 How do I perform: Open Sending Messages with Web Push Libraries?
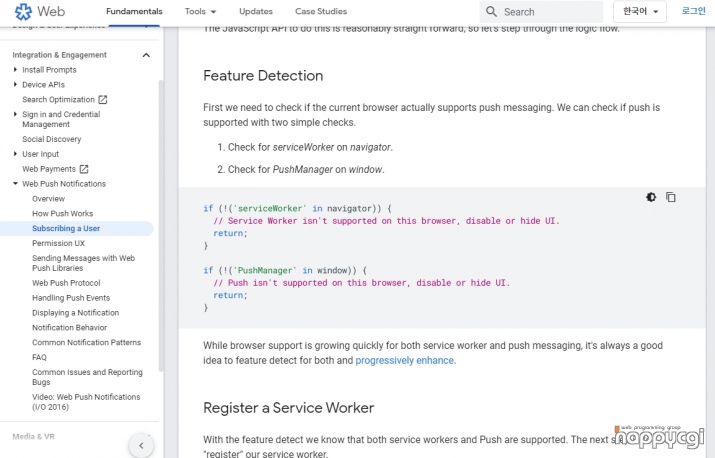coord(83,263)
